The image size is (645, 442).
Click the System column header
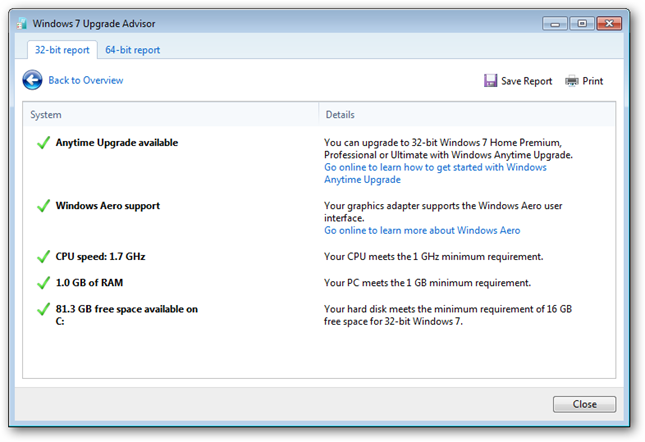46,115
